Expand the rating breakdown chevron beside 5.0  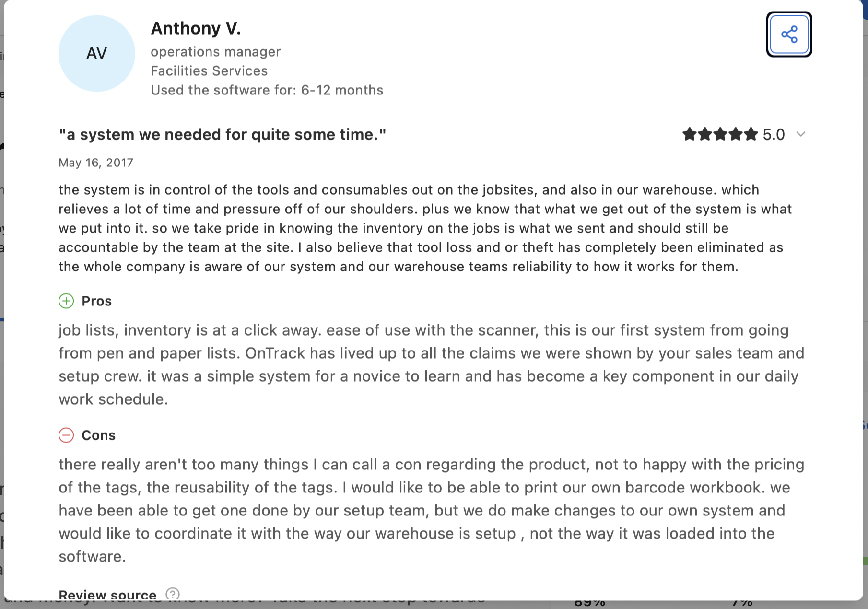800,134
